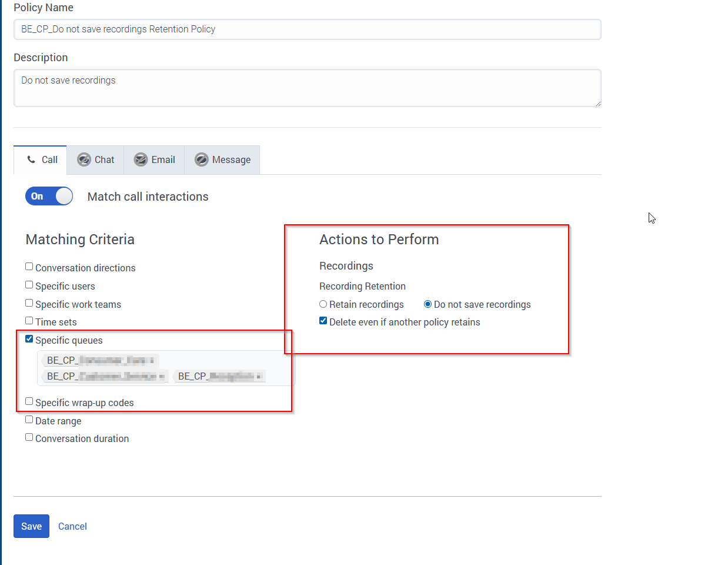The image size is (728, 565).
Task: Select the Retain recordings radio button
Action: (323, 305)
